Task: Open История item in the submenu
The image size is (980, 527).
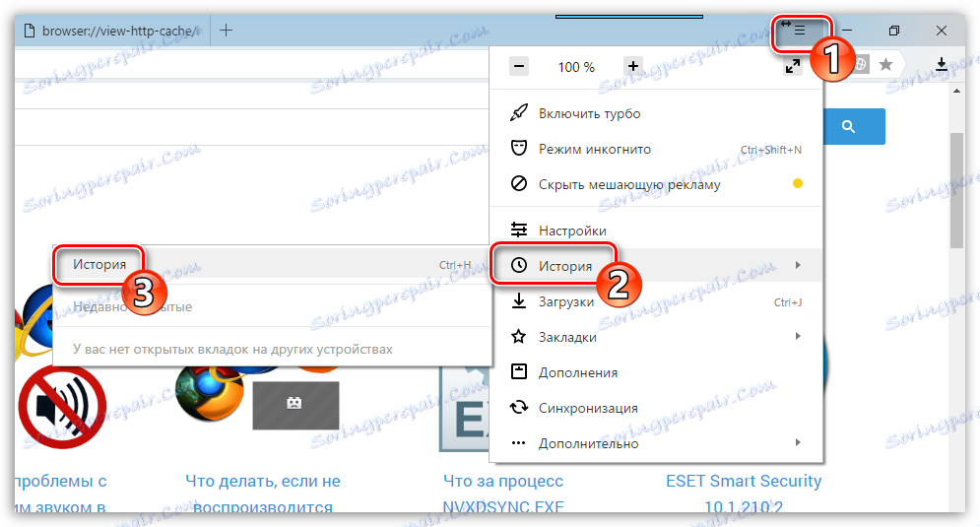Action: [272, 264]
